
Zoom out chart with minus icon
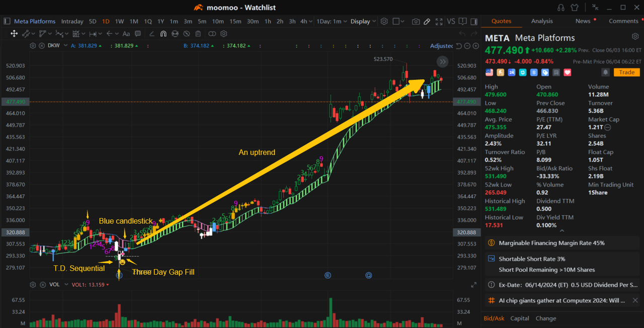[467, 46]
